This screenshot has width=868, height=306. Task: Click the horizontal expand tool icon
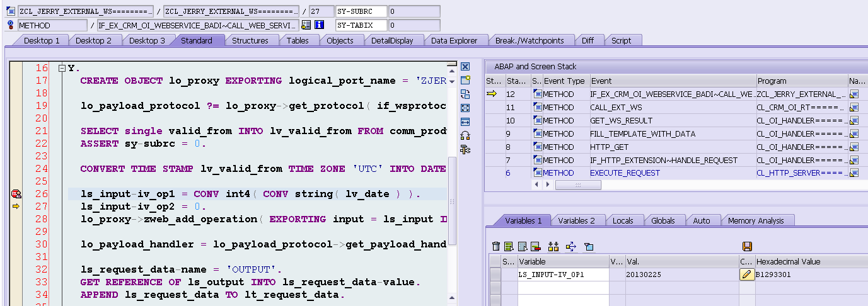[x=465, y=122]
